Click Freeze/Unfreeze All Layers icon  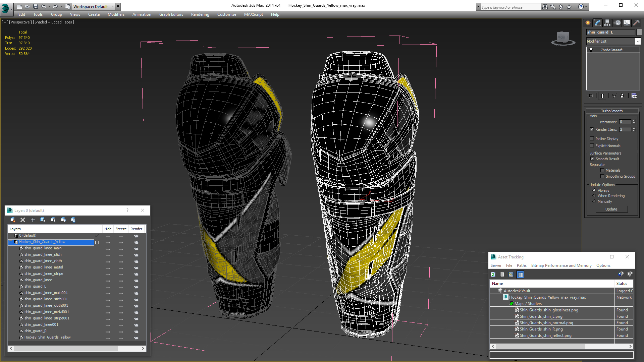[73, 220]
